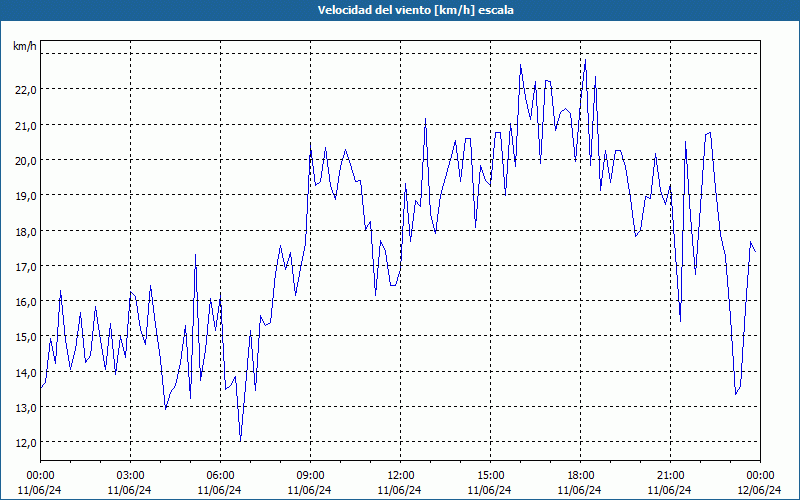This screenshot has height=500, width=800.
Task: Click the 22,0 y-axis label
Action: [26, 90]
